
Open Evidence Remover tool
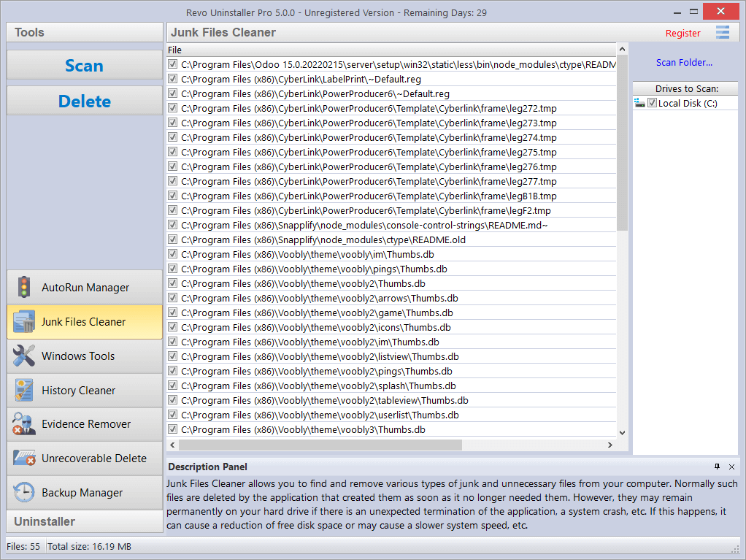coord(85,424)
